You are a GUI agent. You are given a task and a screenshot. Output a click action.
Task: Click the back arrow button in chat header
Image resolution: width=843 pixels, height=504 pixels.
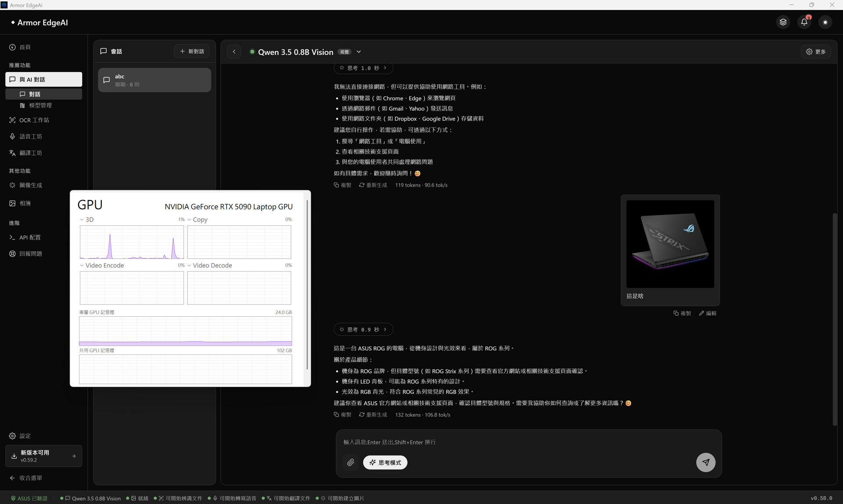point(234,52)
